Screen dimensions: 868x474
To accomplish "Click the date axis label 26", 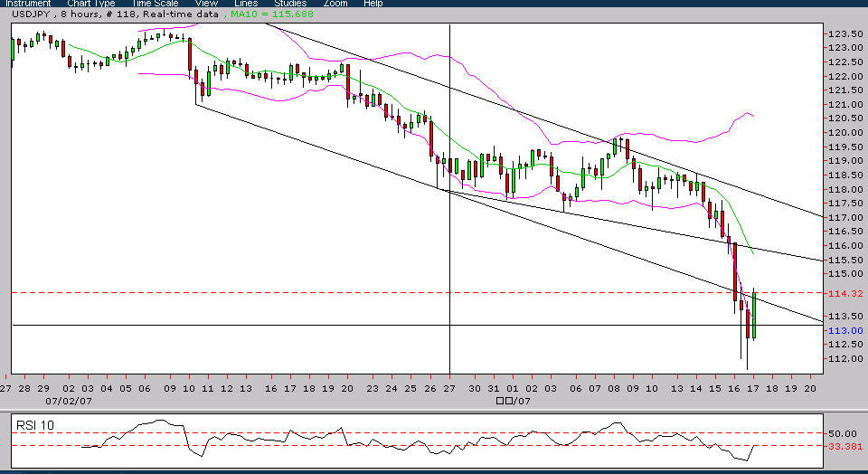I will click(429, 389).
